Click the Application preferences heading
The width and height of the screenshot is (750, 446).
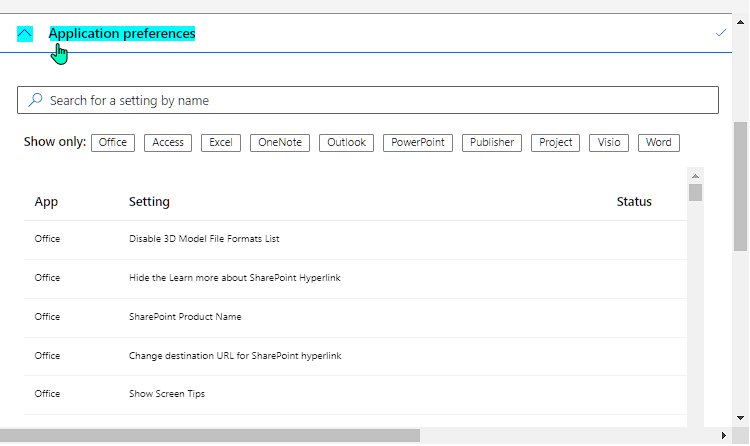click(x=122, y=33)
